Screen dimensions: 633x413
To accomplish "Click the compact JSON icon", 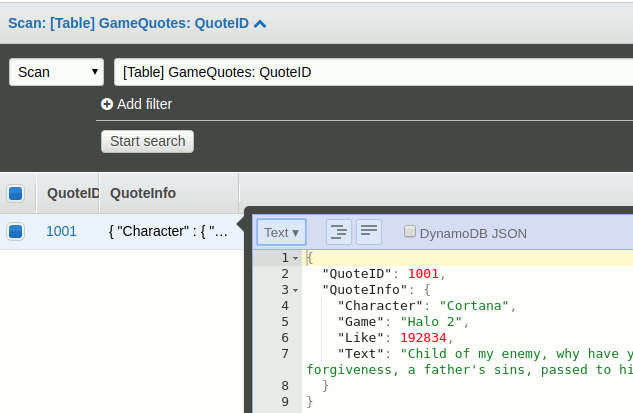I will (369, 232).
